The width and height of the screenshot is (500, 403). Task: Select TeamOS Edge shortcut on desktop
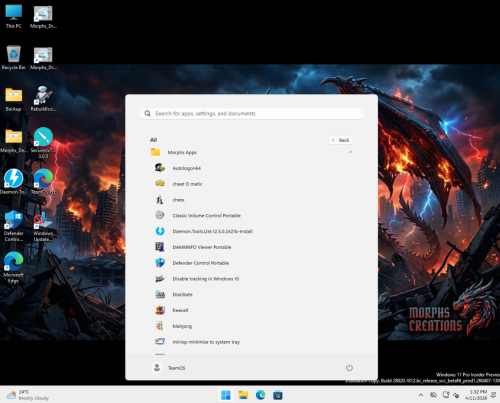coord(43,182)
